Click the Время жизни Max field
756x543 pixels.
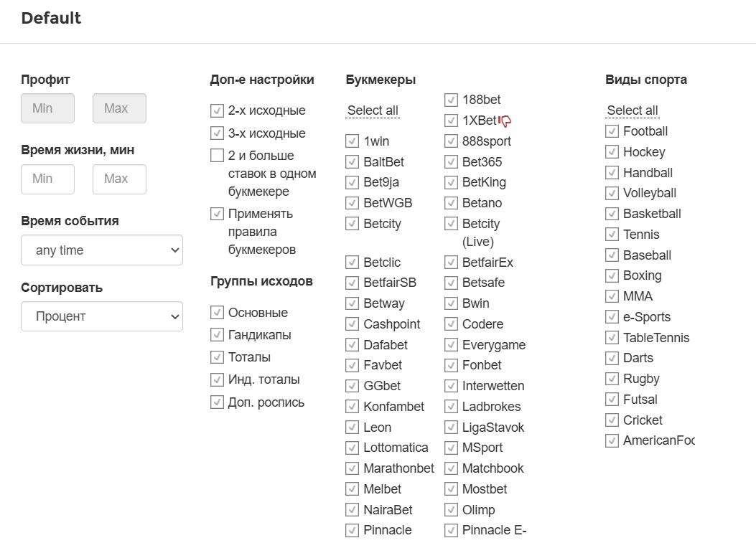point(119,179)
